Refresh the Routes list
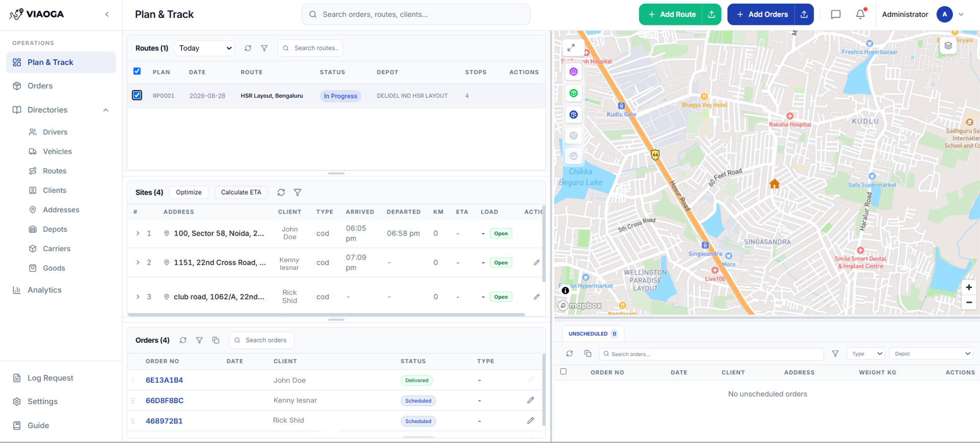The height and width of the screenshot is (443, 980). (248, 48)
